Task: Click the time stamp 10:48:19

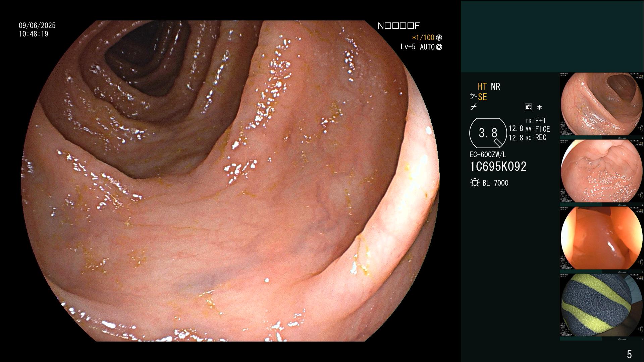Action: tap(34, 34)
